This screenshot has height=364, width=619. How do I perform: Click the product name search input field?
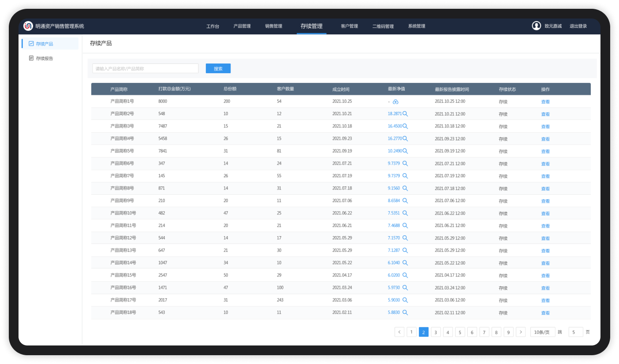(145, 69)
